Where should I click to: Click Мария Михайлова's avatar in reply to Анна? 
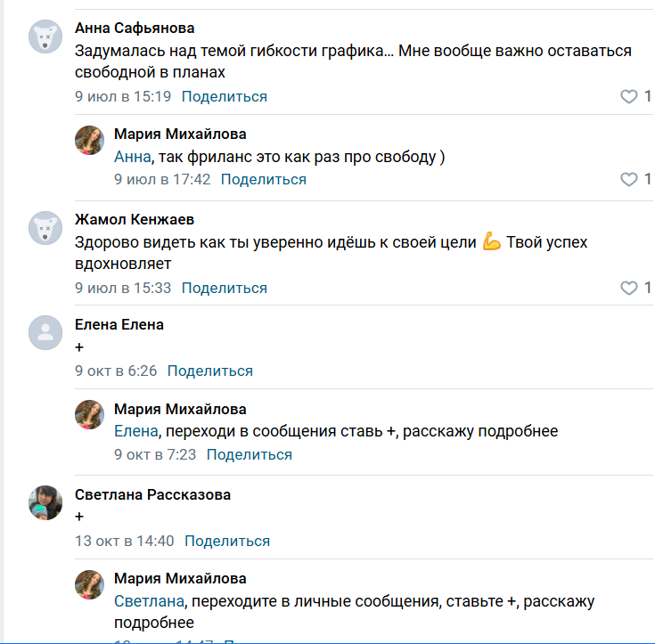point(90,141)
